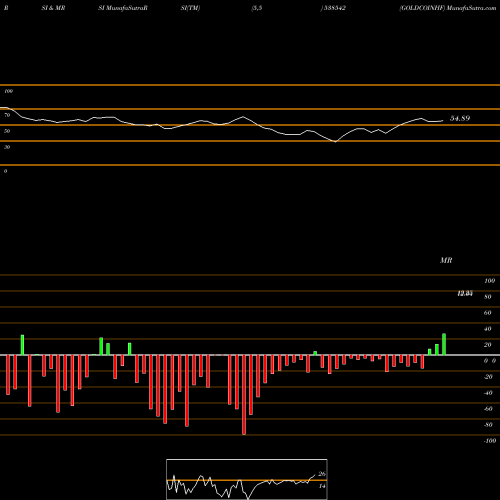Click the "SI(TM)" header label
Viewport: 500px width, 500px height.
190,8
